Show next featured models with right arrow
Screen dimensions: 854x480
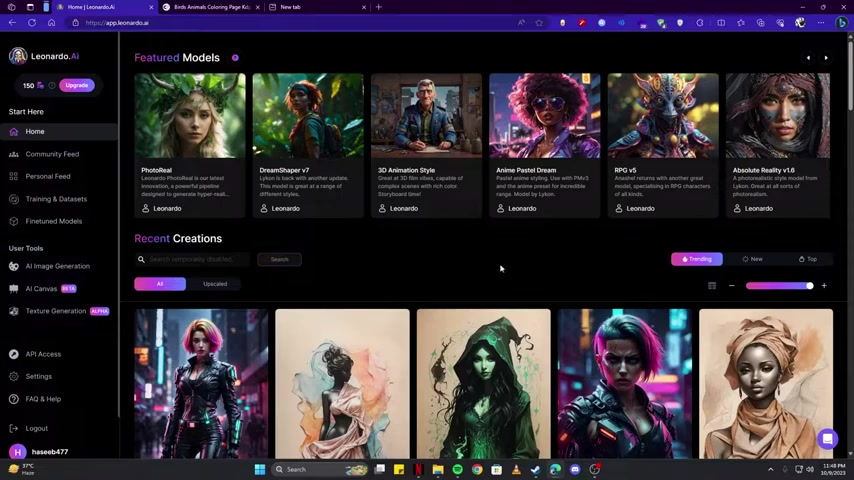826,58
